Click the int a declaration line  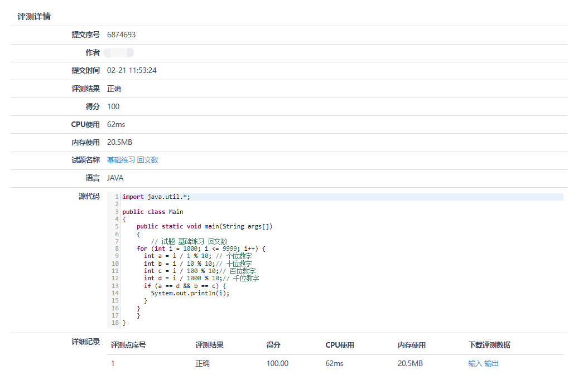click(x=197, y=256)
